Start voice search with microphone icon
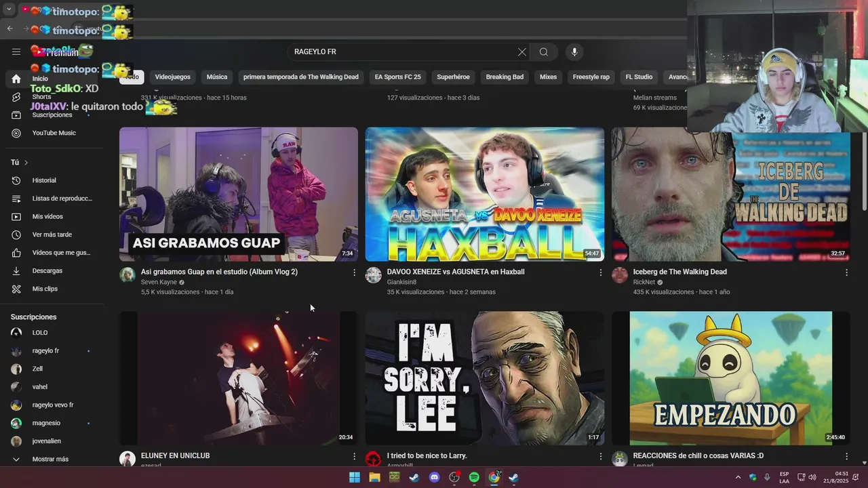Screen dimensions: 868x488 coord(574,52)
